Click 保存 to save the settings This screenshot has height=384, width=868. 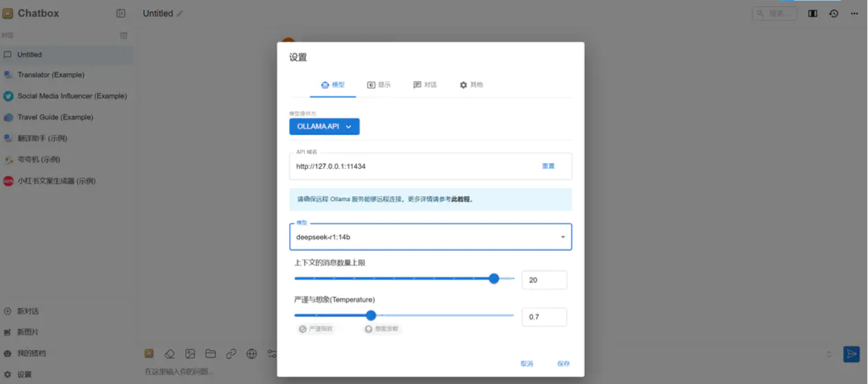563,364
